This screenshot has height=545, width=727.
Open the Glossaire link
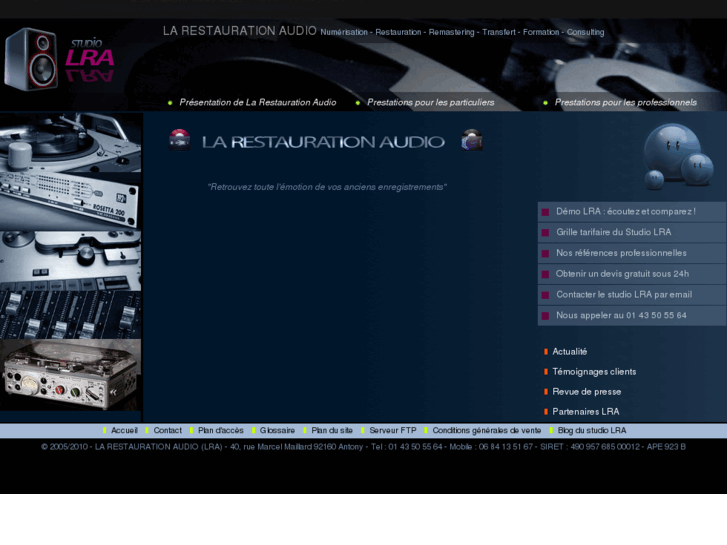coord(277,430)
